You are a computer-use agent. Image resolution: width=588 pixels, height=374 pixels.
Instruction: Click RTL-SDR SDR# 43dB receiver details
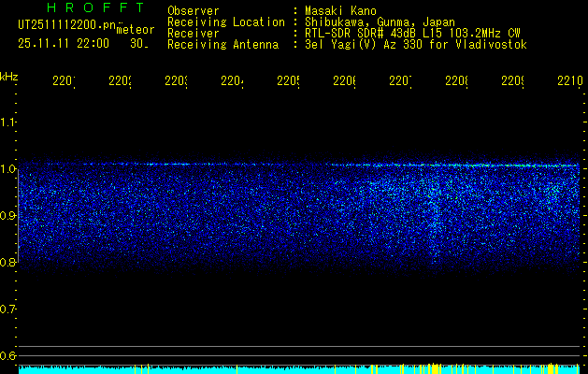click(412, 34)
